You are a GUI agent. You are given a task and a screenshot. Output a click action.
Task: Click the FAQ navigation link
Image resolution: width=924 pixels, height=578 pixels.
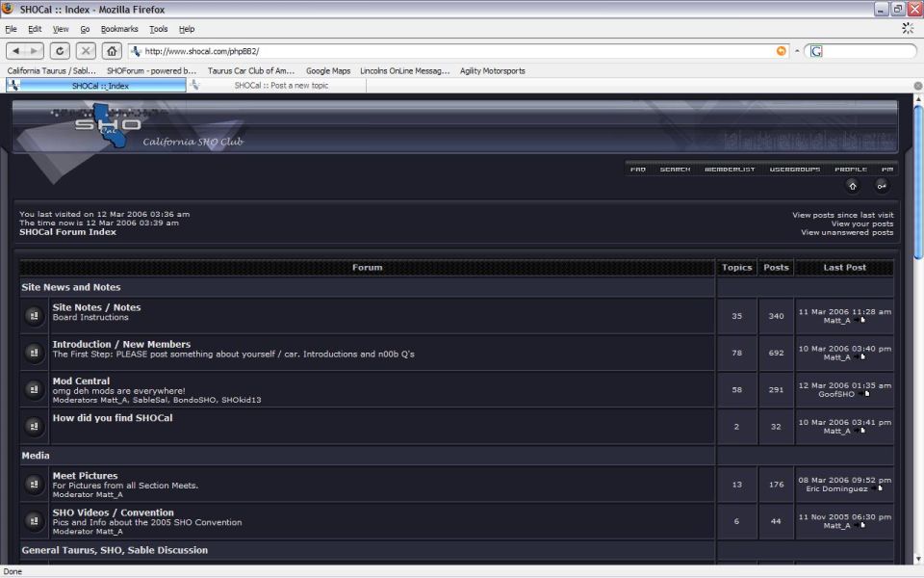[637, 170]
